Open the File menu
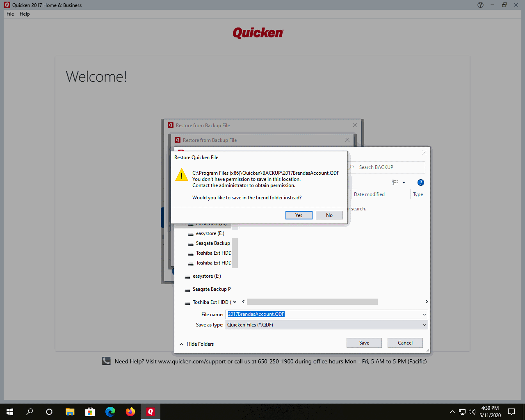The image size is (525, 420). coord(10,14)
